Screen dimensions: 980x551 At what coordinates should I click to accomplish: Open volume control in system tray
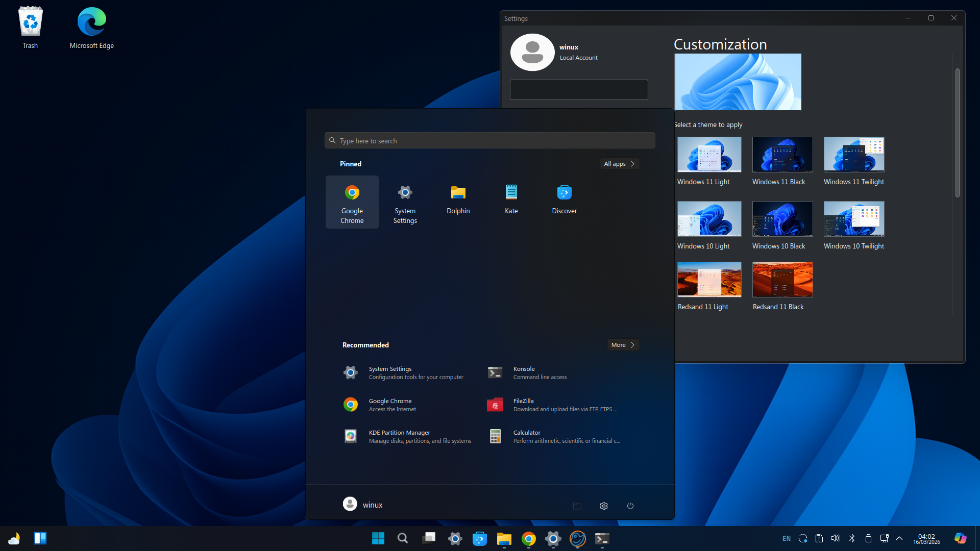pyautogui.click(x=835, y=538)
